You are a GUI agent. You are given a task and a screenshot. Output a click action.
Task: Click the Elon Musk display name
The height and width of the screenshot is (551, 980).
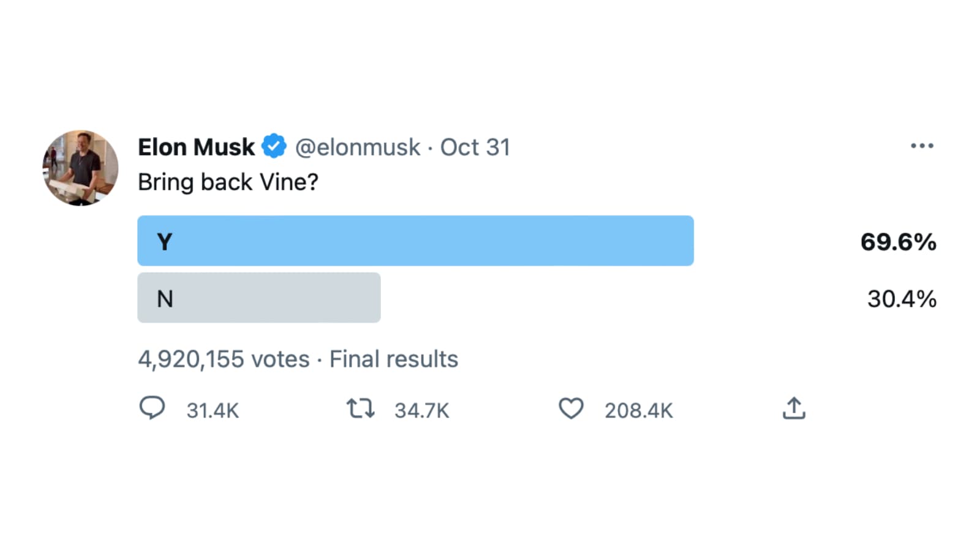(x=196, y=147)
